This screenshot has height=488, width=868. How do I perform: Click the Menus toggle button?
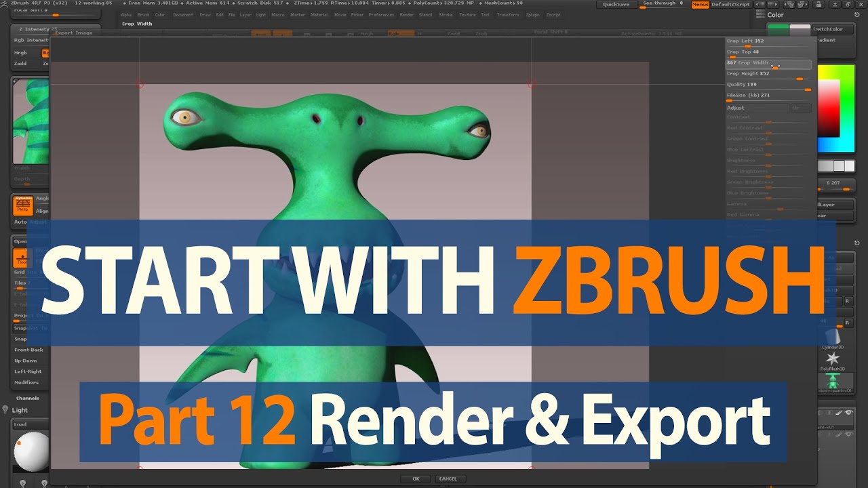(x=701, y=4)
